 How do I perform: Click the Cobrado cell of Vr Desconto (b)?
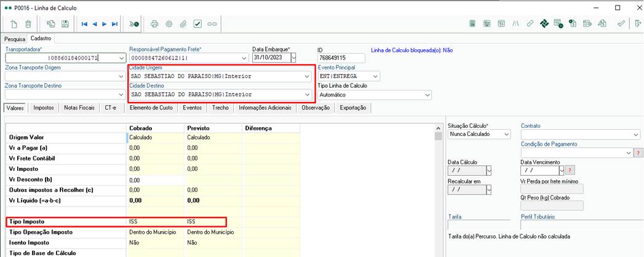coord(156,180)
